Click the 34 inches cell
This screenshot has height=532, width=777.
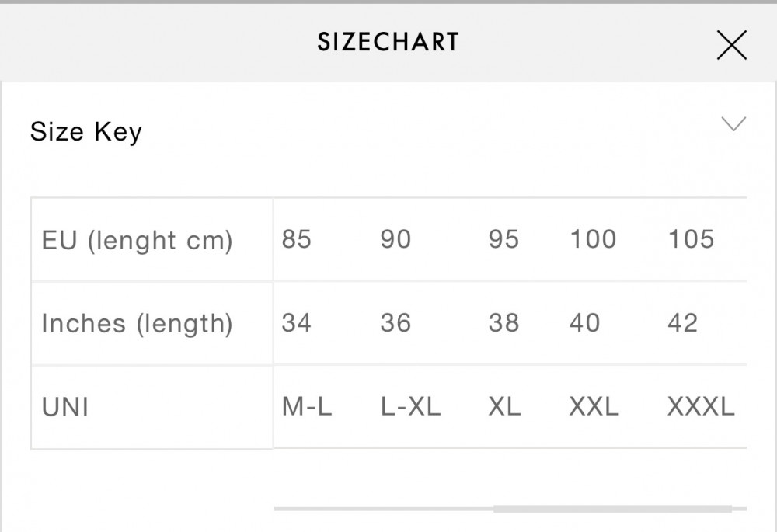coord(296,323)
